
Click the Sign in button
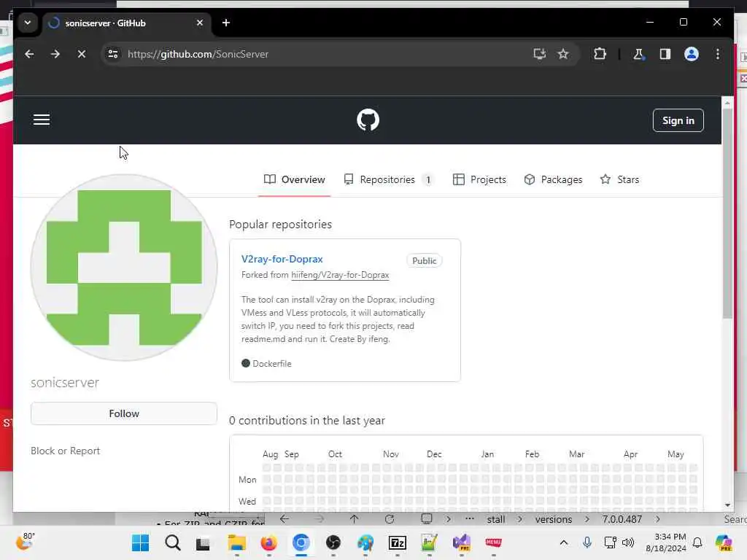pos(678,120)
